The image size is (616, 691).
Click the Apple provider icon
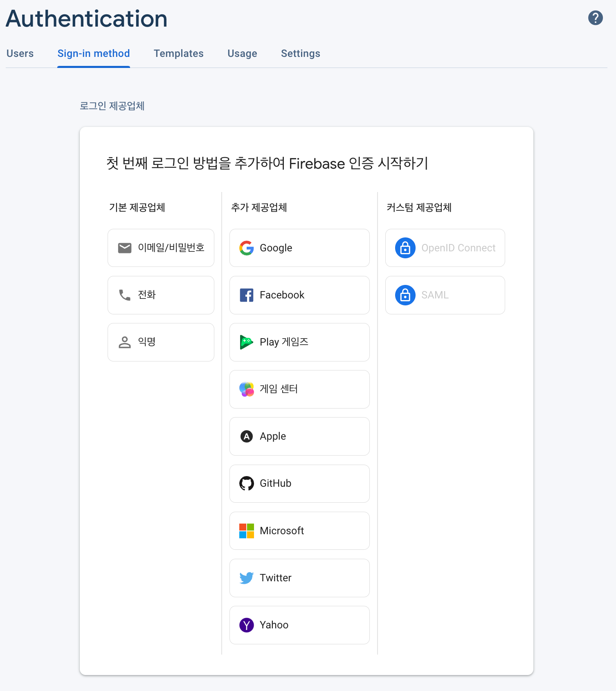click(x=247, y=436)
